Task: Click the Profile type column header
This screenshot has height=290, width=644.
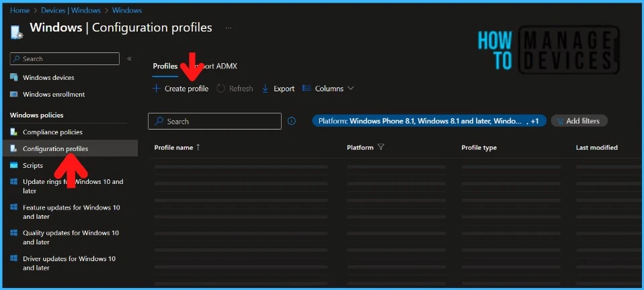Action: [479, 148]
